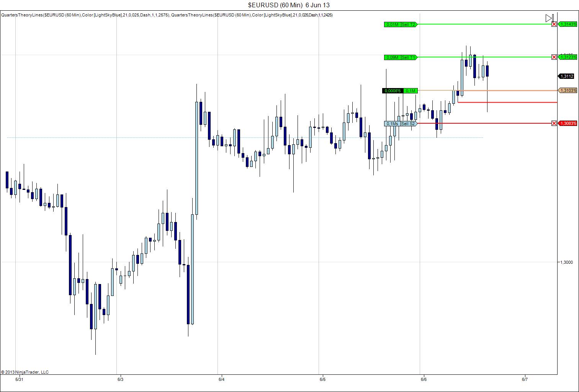Select the dashed light-blue quarters theory line
Viewport: 579px width, 392px height.
(245, 137)
